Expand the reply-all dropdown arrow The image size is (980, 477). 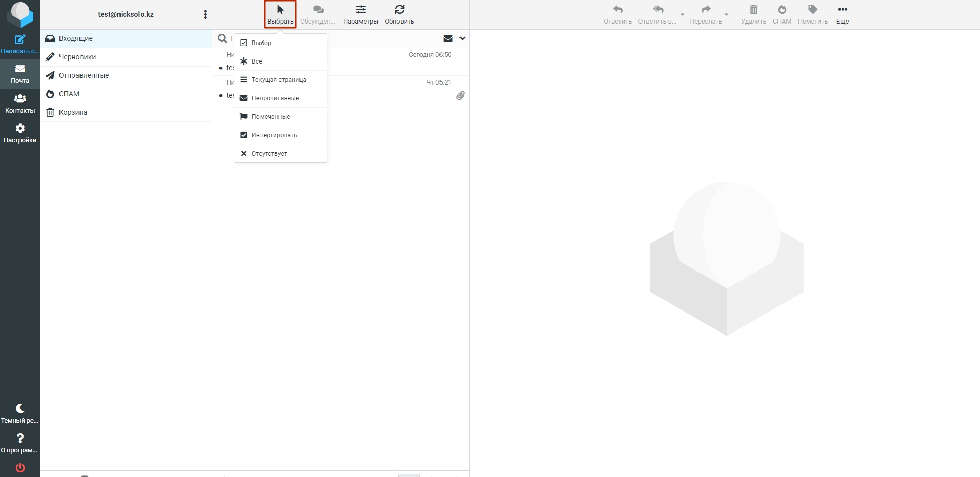point(682,14)
